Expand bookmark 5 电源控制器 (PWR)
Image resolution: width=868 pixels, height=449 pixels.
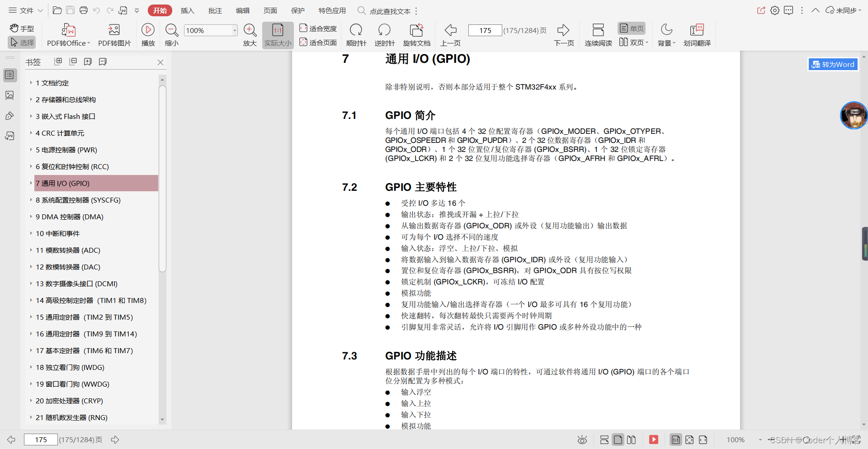pos(31,150)
